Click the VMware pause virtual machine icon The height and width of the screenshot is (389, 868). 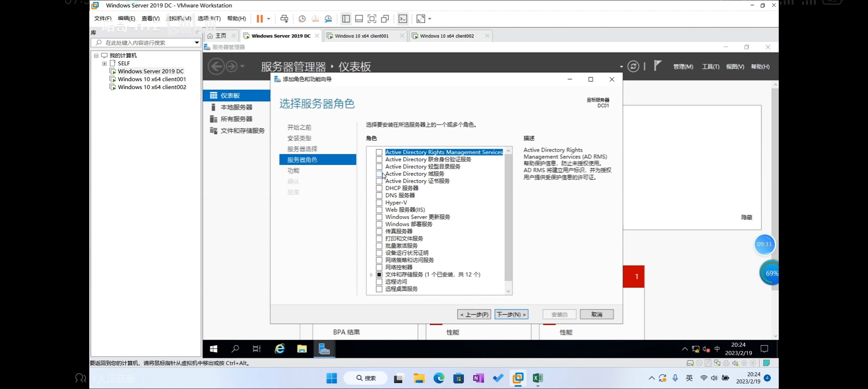click(x=259, y=19)
